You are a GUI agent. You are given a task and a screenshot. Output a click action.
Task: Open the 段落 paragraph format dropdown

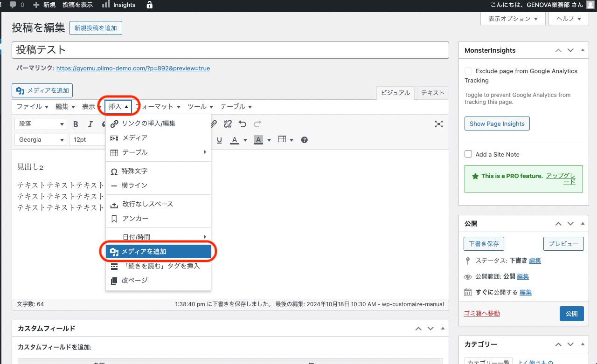(x=41, y=124)
